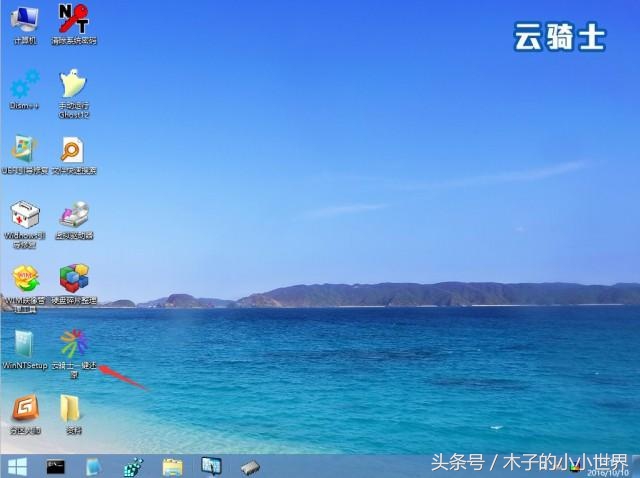The image size is (640, 478).
Task: Open the yellow folder on the desktop
Action: pos(71,408)
